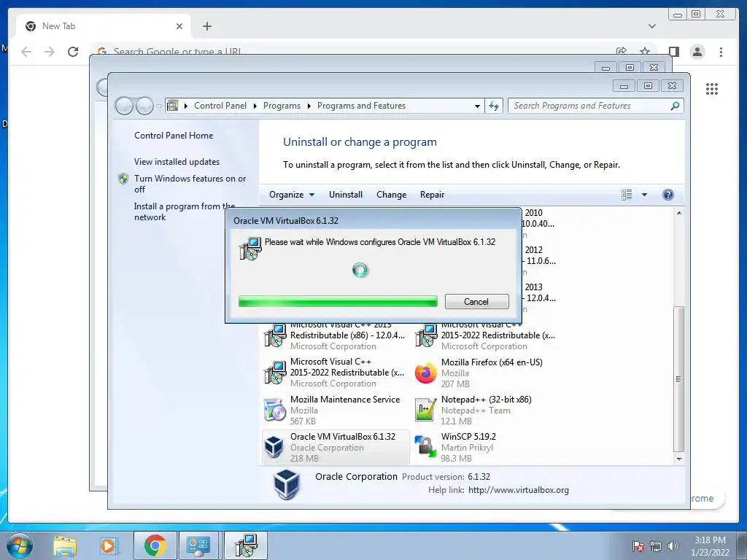Open Chrome's three-dot menu
The height and width of the screenshot is (560, 747).
[721, 52]
